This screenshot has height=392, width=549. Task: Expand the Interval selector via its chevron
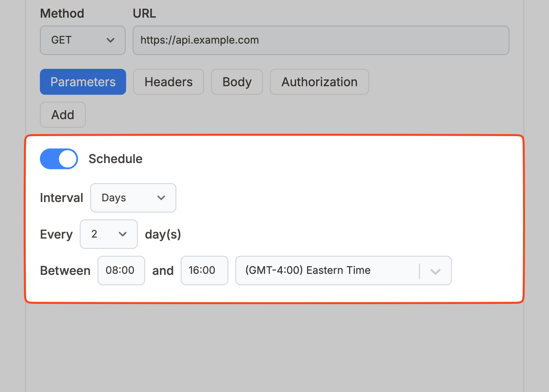pyautogui.click(x=161, y=198)
